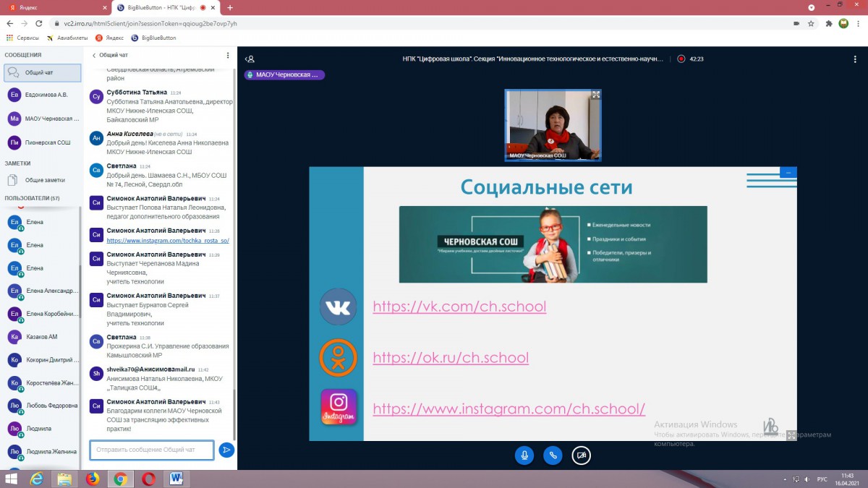The height and width of the screenshot is (488, 868).
Task: Select user Коростелёва Жан... in user list
Action: (43, 382)
